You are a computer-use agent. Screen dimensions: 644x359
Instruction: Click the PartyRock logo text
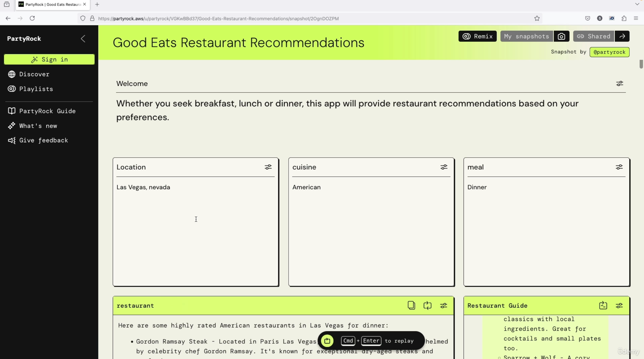click(24, 39)
